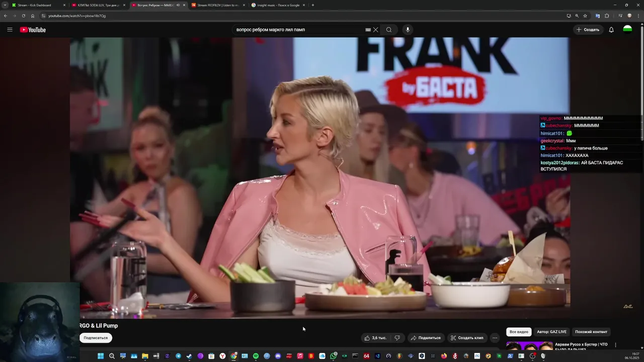Image resolution: width=644 pixels, height=362 pixels.
Task: Open the options menu for the Авраам Руссо suggested video
Action: click(x=615, y=345)
